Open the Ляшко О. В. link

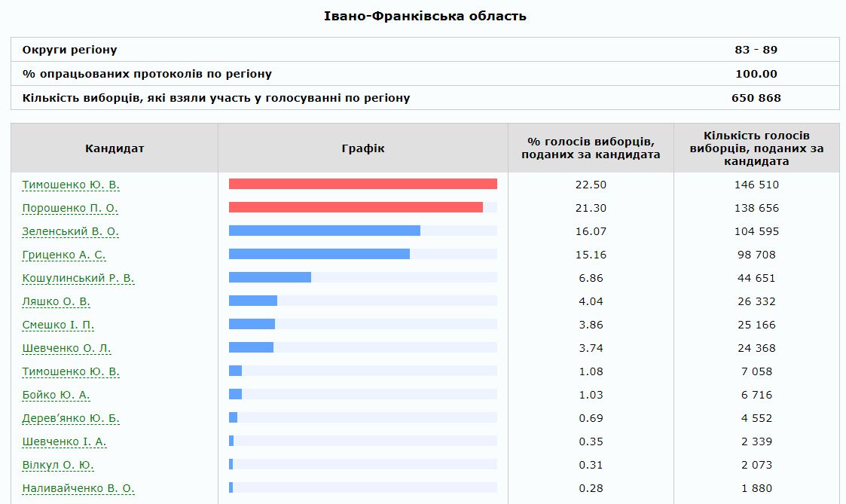pos(56,301)
